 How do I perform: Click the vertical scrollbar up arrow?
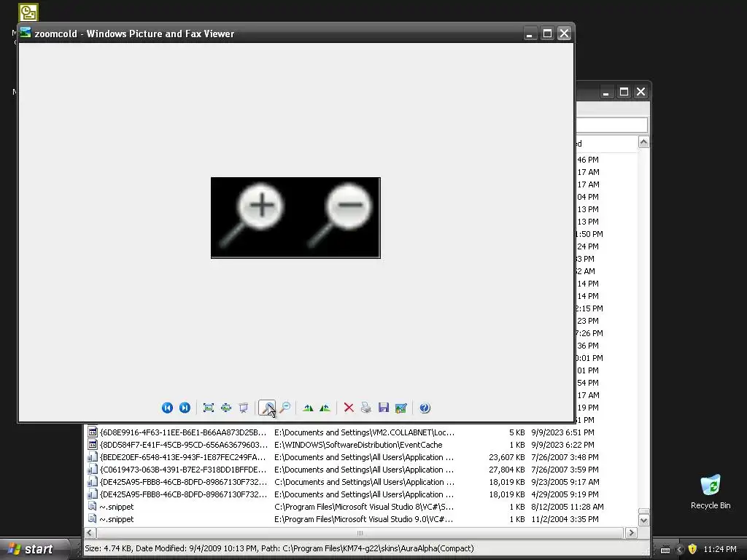[x=643, y=142]
